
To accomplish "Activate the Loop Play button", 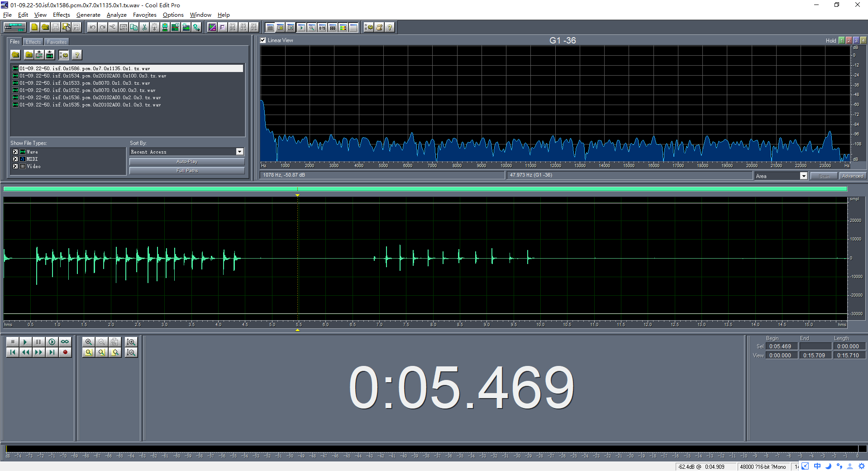I will pyautogui.click(x=65, y=342).
